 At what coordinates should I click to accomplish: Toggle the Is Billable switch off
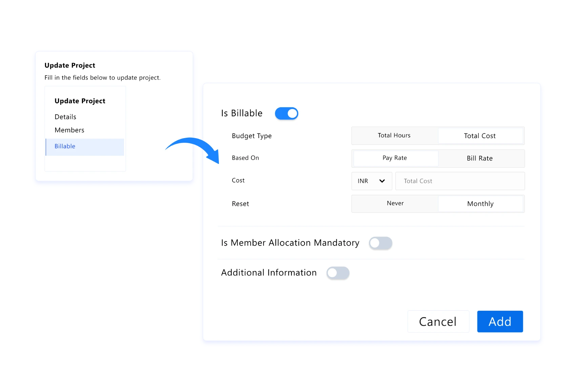[287, 113]
